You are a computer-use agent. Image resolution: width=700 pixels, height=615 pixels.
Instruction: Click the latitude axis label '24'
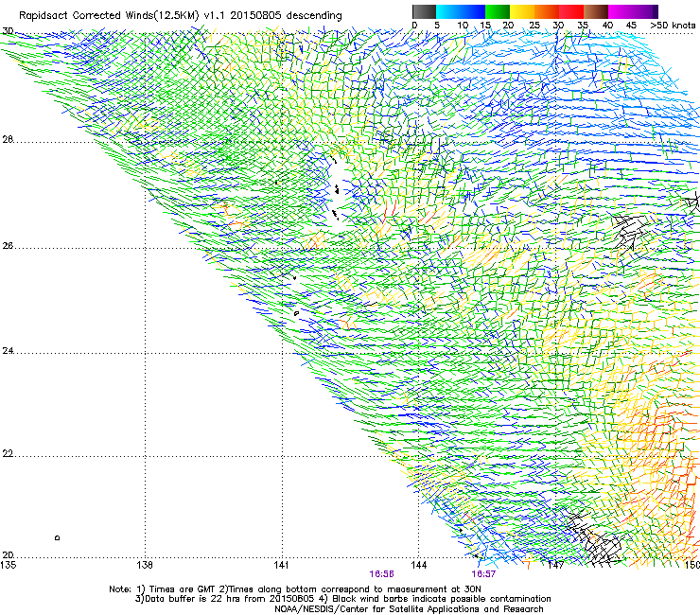[8, 351]
